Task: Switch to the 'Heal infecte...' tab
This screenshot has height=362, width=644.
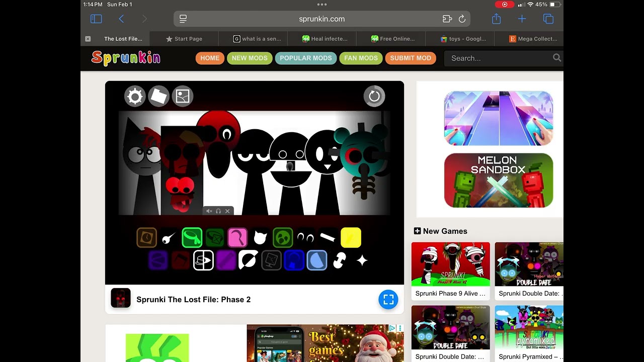Action: 325,39
